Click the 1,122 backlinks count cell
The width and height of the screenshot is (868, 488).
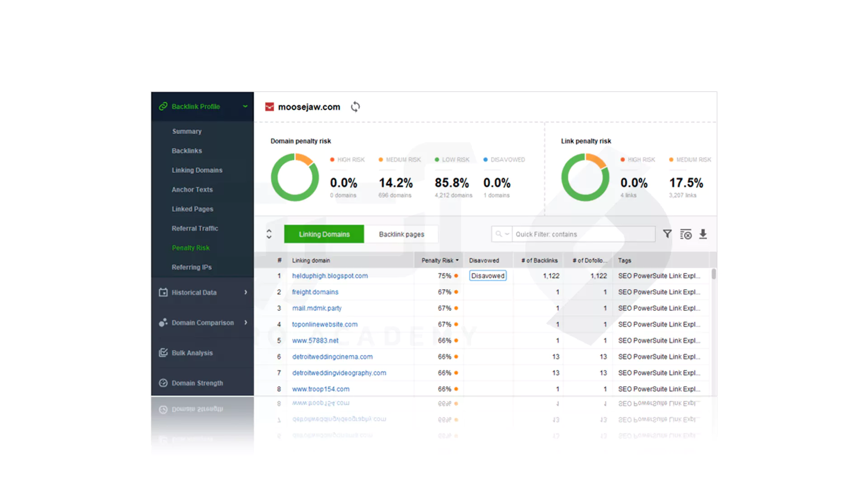tap(551, 276)
